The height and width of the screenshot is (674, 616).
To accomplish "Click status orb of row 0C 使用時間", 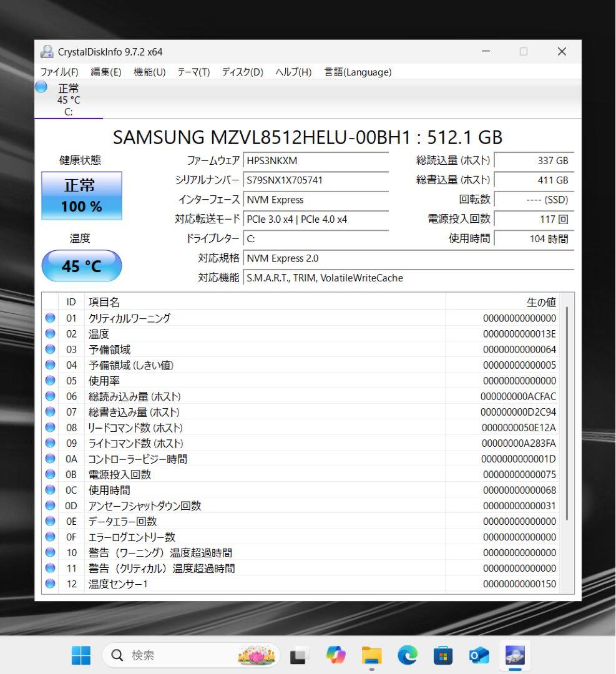I will [x=51, y=490].
